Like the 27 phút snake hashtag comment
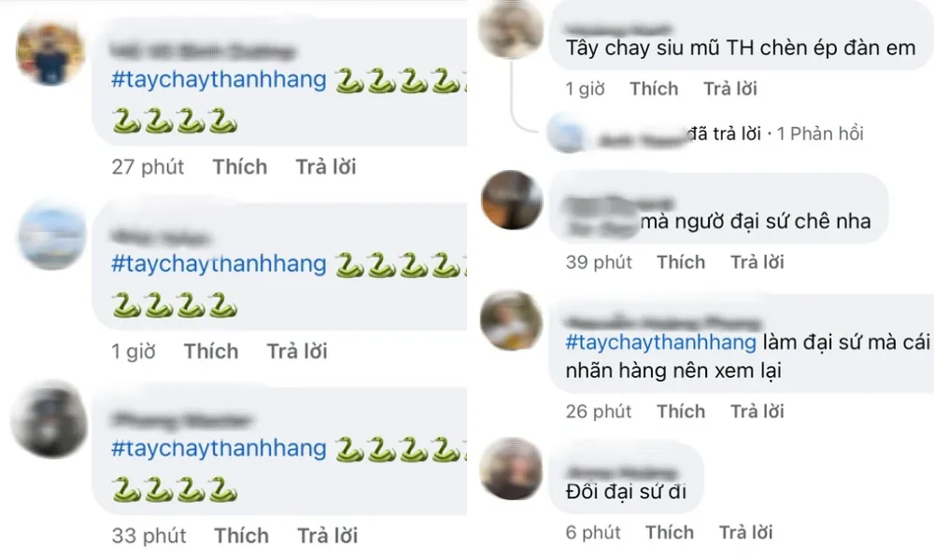The image size is (934, 560). 240,167
